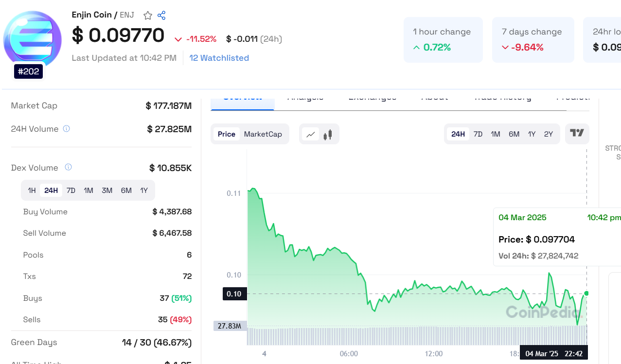Select 7D chart time range

[478, 134]
